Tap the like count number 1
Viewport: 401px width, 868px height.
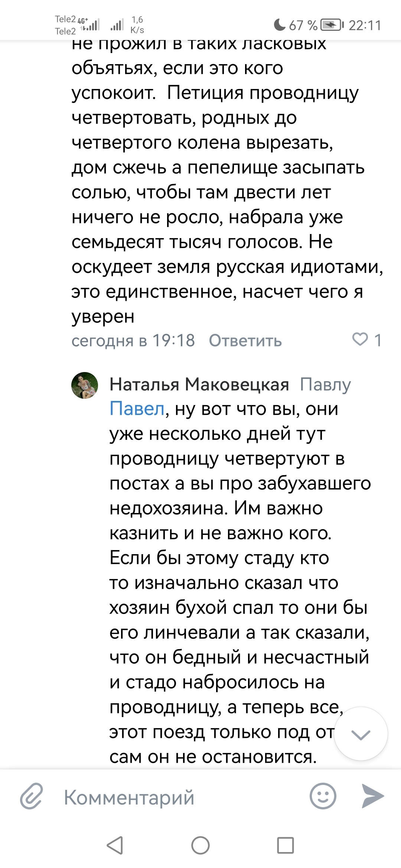coord(378,340)
